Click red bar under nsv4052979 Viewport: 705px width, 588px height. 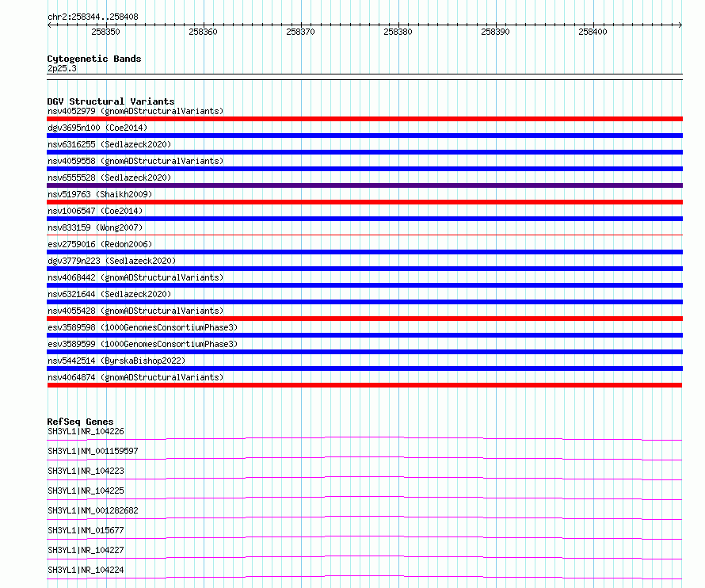(x=364, y=119)
